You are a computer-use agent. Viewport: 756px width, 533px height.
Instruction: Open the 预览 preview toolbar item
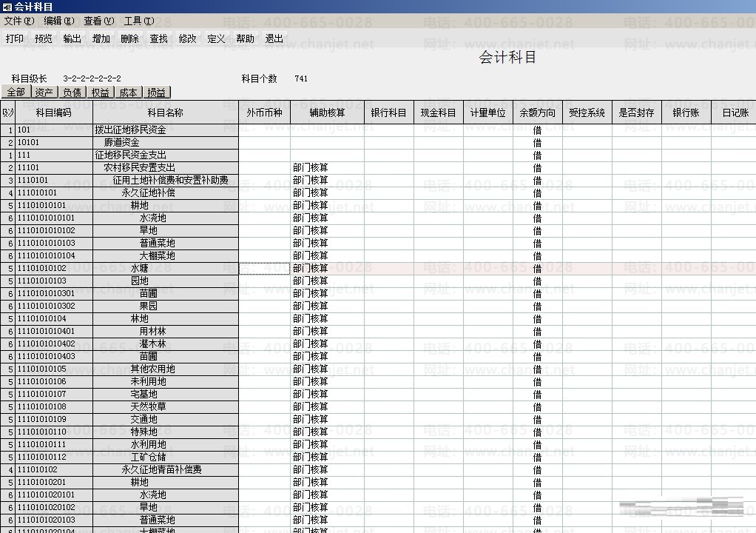[44, 38]
